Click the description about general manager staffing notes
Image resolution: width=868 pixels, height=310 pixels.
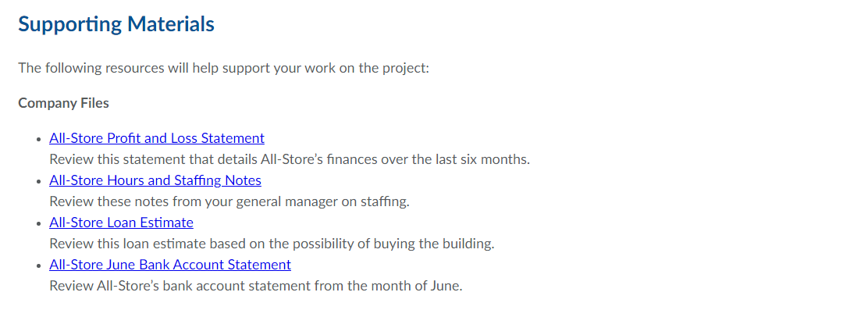pyautogui.click(x=229, y=201)
